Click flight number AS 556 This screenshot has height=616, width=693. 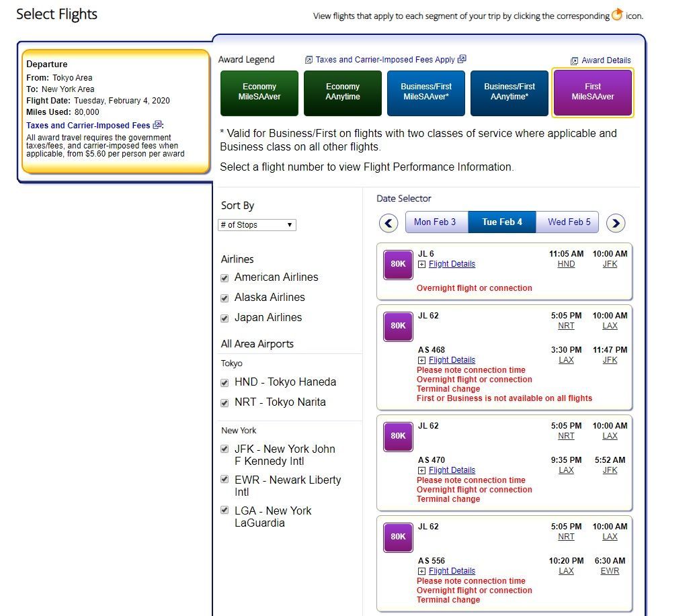point(432,561)
